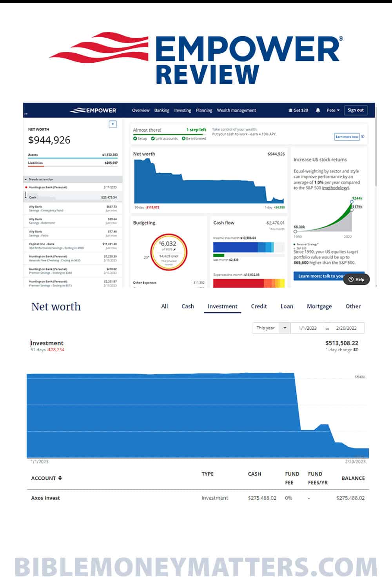Screen dimensions: 392x588
Task: Follow the methodology link
Action: click(x=335, y=188)
